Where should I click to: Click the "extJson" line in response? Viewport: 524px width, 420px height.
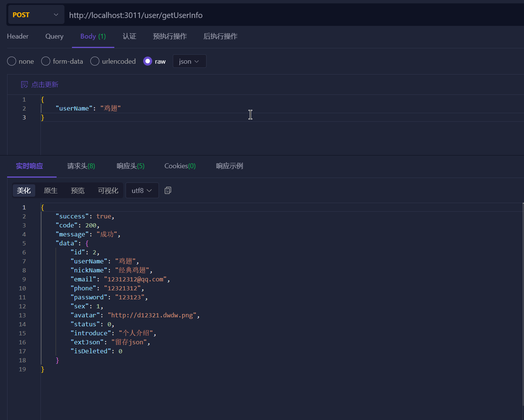click(x=111, y=342)
